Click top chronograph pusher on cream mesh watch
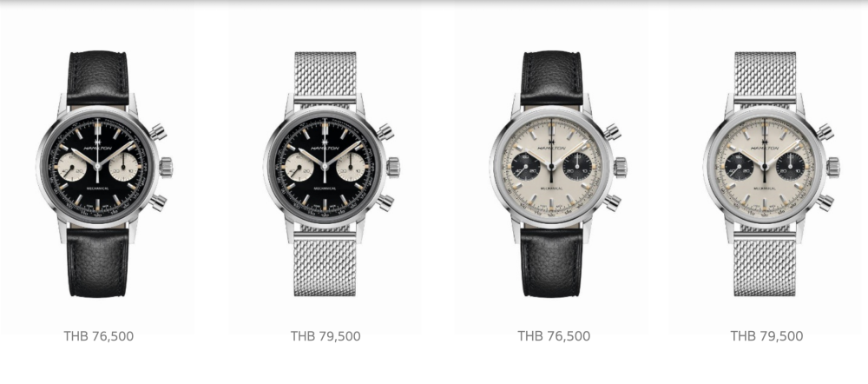 [x=825, y=132]
